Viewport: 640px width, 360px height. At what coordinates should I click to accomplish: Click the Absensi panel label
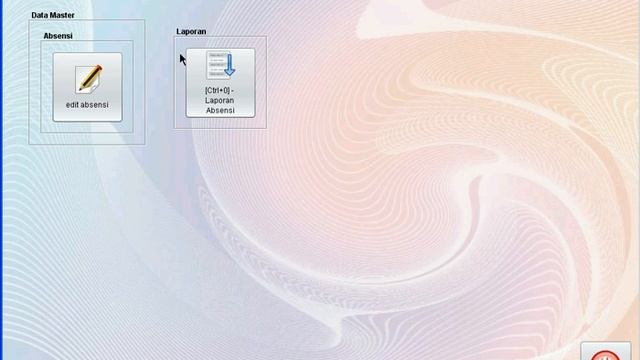(x=58, y=36)
